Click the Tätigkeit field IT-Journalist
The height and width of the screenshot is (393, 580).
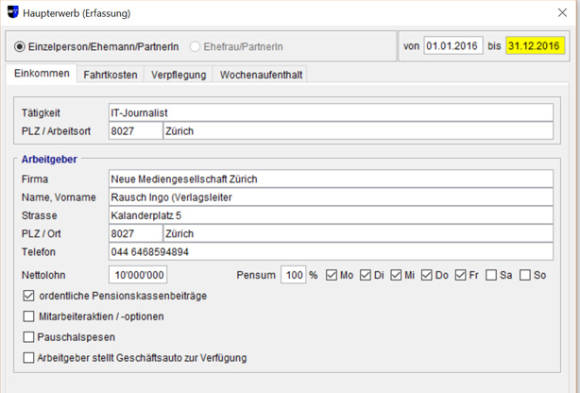(x=331, y=113)
